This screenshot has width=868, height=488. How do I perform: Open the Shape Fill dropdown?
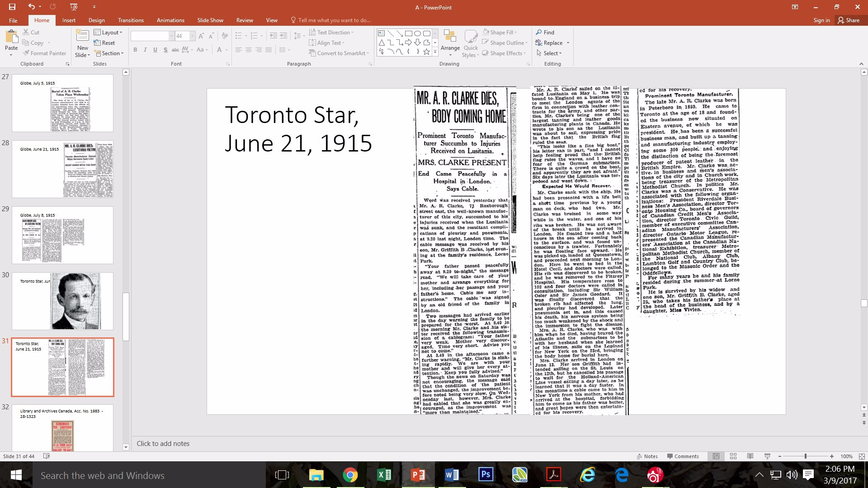(x=500, y=33)
